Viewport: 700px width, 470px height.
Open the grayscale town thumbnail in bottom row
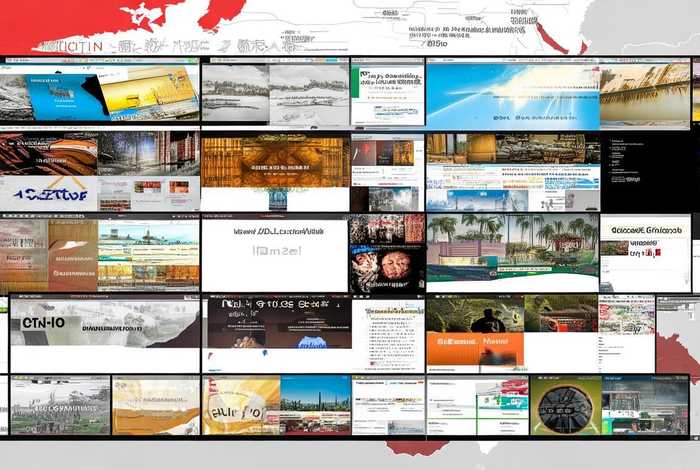point(60,406)
